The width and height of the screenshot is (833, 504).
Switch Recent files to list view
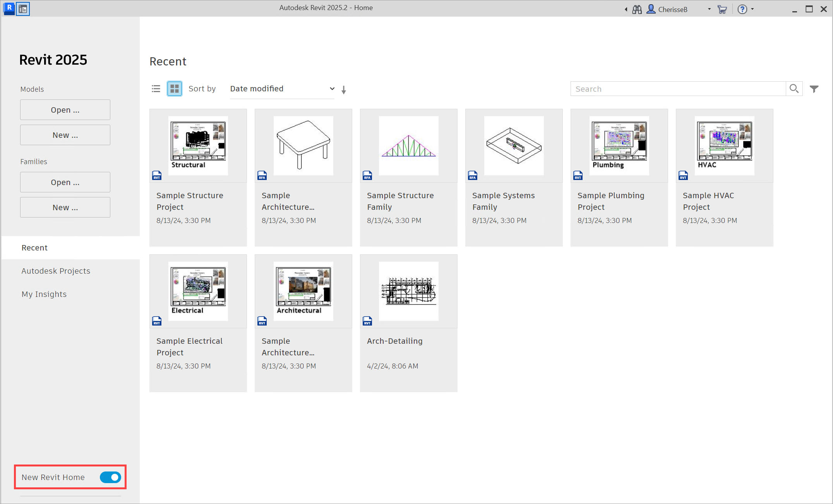coord(156,89)
